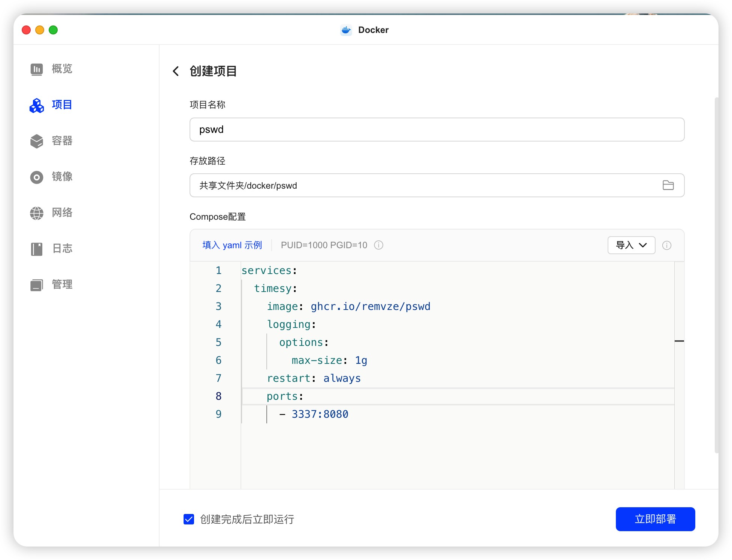Viewport: 732px width, 560px height.
Task: Click the Management (管理) sidebar icon
Action: (36, 285)
